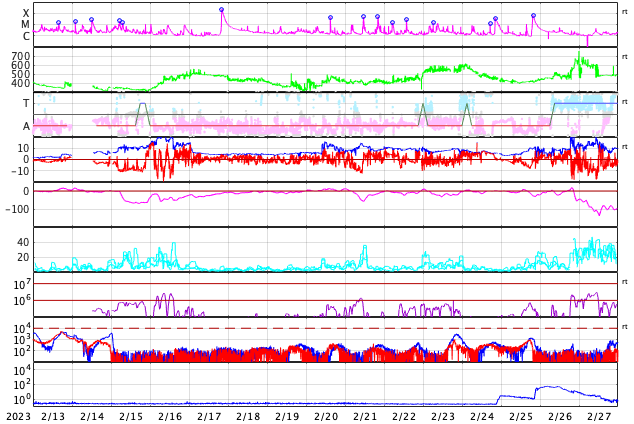Image resolution: width=634 pixels, height=424 pixels.
Task: Select the 400 axis value
Action: pos(21,83)
